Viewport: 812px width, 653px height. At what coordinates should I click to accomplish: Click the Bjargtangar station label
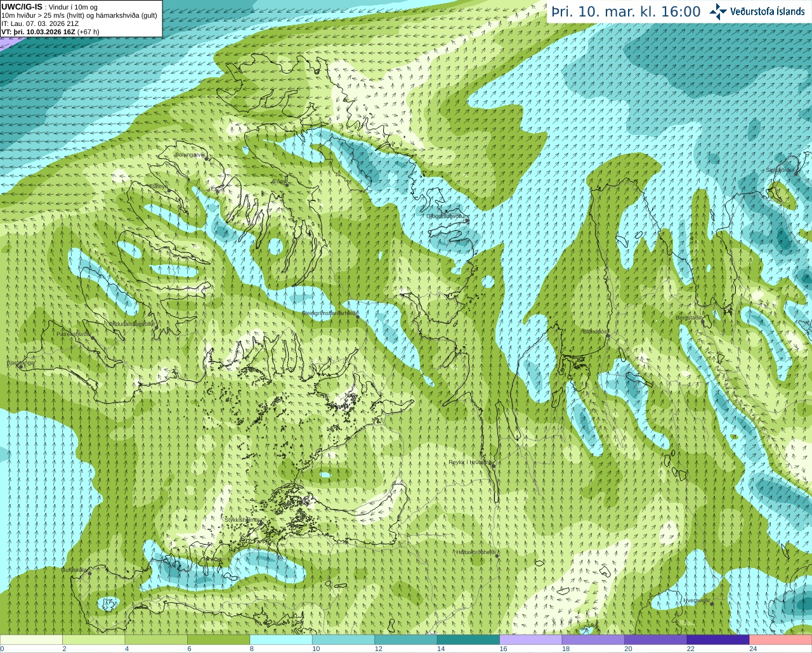tap(20, 363)
